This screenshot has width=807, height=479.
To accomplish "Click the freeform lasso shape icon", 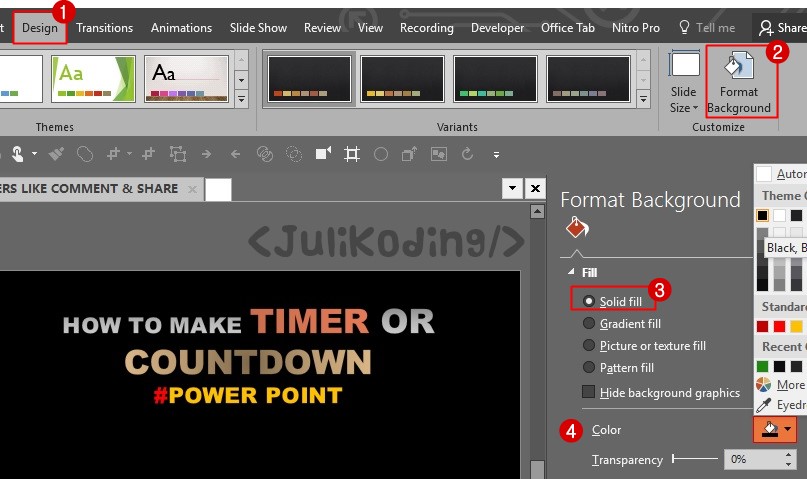I will click(85, 154).
